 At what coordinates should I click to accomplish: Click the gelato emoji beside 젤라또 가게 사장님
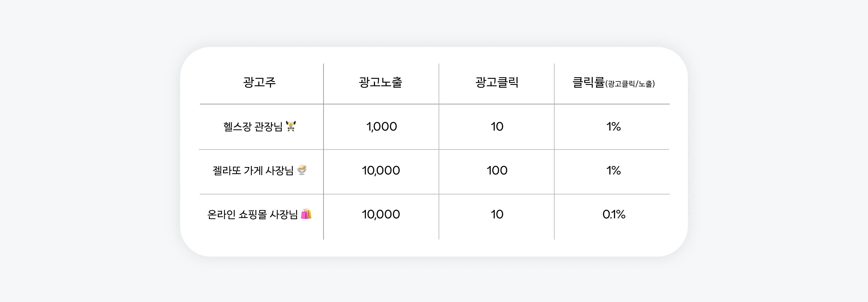tap(302, 170)
